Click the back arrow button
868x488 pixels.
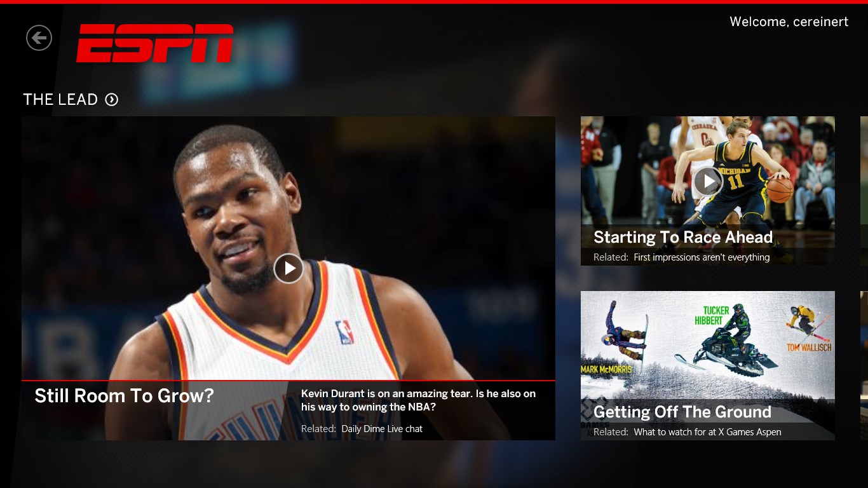click(39, 37)
